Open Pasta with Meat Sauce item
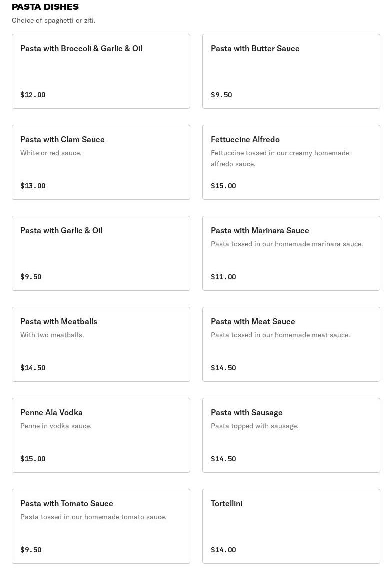 click(x=291, y=344)
